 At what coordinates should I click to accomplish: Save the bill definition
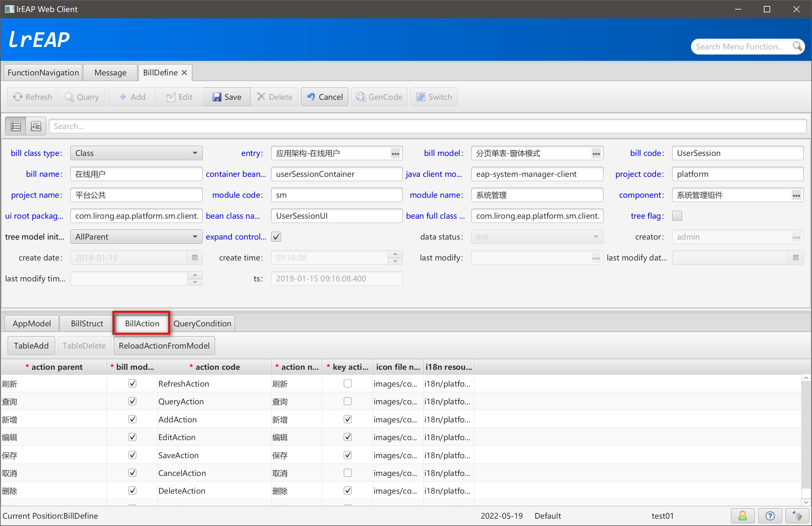coord(226,97)
